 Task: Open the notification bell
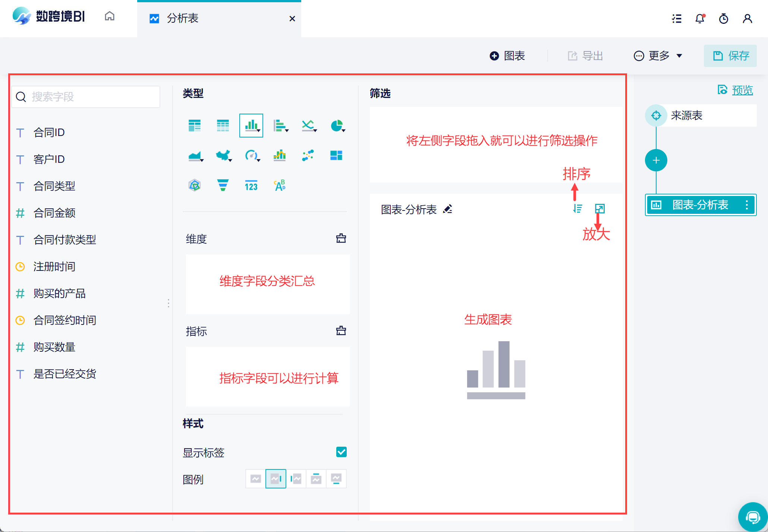700,19
